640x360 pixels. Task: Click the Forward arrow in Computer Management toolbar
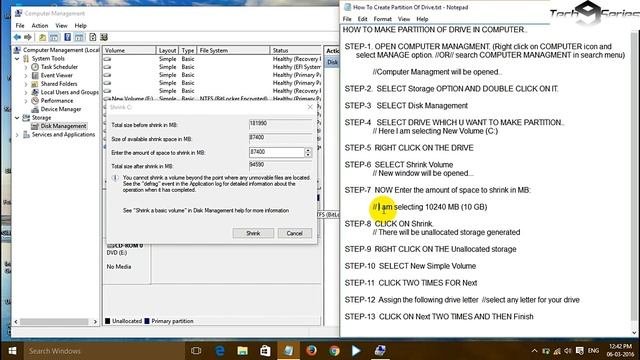[28, 38]
